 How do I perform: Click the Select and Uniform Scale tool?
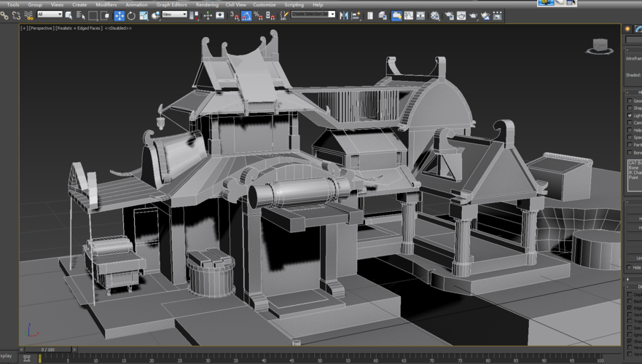(144, 15)
